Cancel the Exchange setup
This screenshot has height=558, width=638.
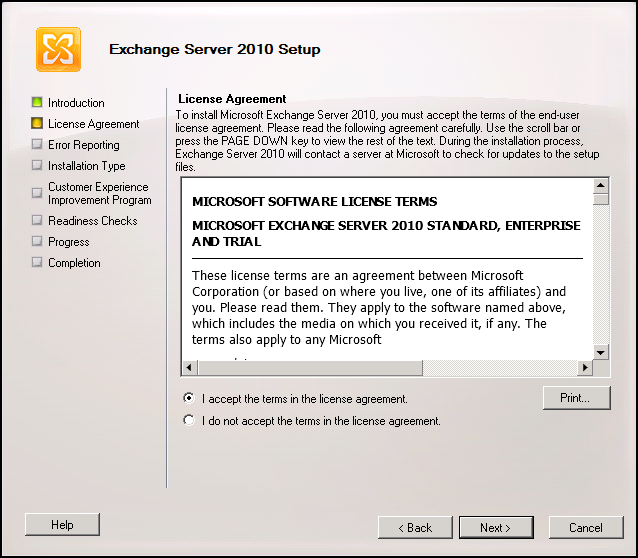pyautogui.click(x=586, y=527)
